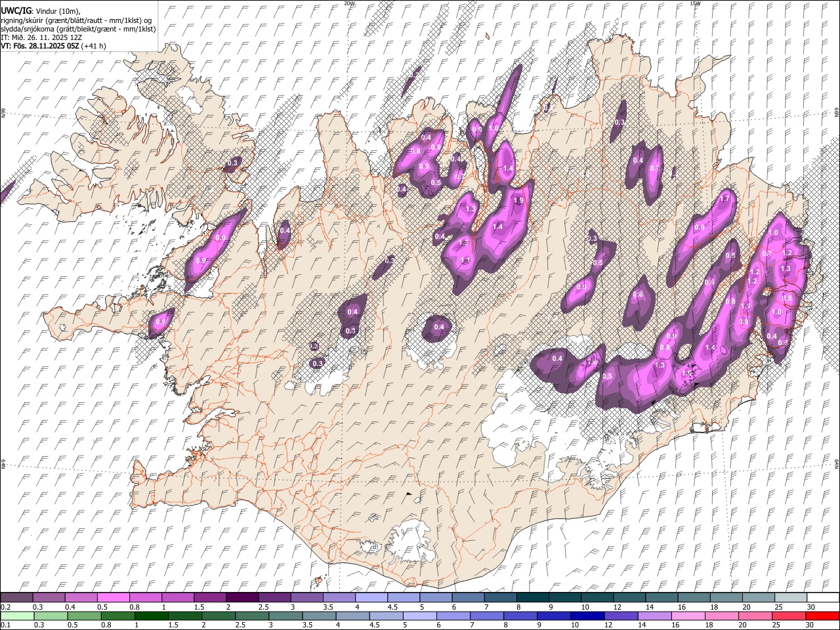Click the "slydda/snjókoma" legend description line
This screenshot has width=840, height=630.
point(78,29)
